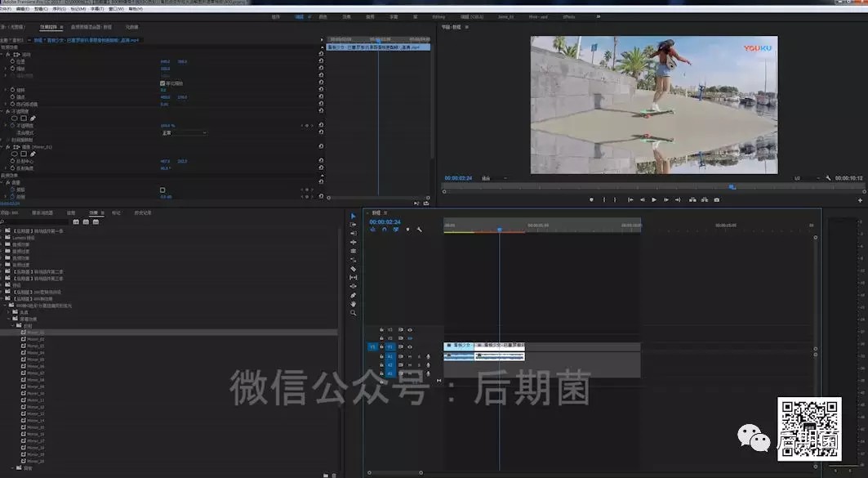Click Go to Out point button

coord(678,200)
